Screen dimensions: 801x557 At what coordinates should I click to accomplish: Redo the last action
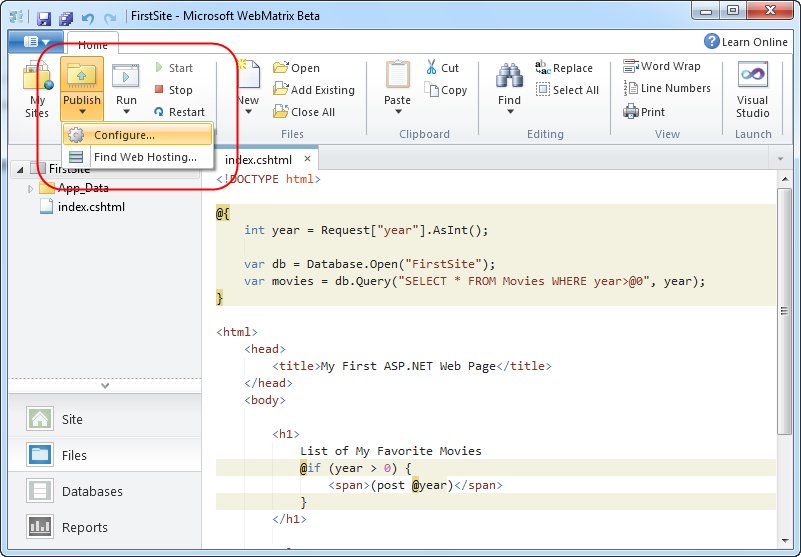[x=110, y=18]
